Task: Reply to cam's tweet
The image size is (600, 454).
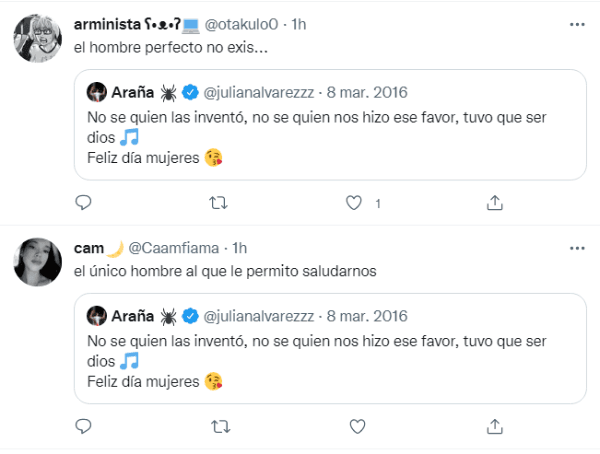Action: pos(84,427)
